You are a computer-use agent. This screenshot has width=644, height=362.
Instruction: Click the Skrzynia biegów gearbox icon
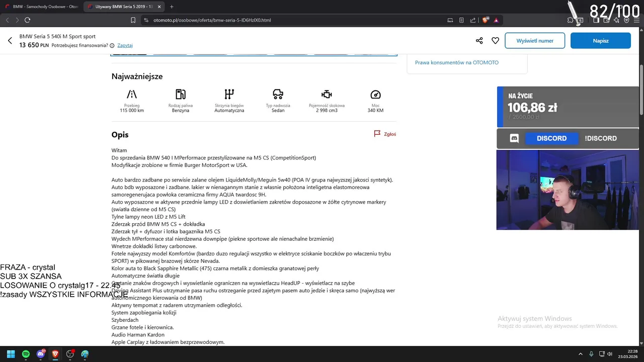(x=229, y=94)
